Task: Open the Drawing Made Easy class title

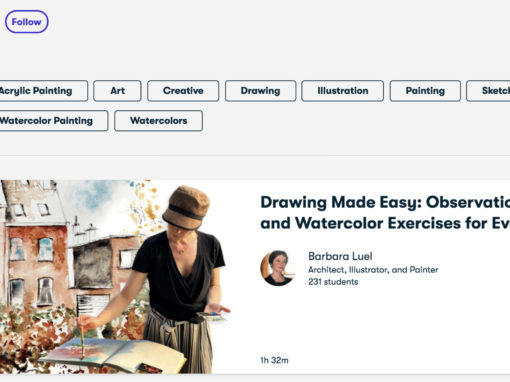Action: point(385,213)
